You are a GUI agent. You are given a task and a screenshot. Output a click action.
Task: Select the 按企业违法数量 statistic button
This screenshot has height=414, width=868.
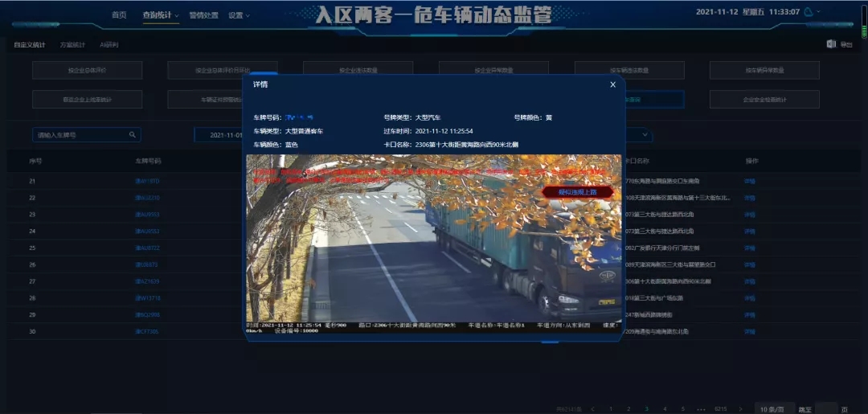click(358, 70)
